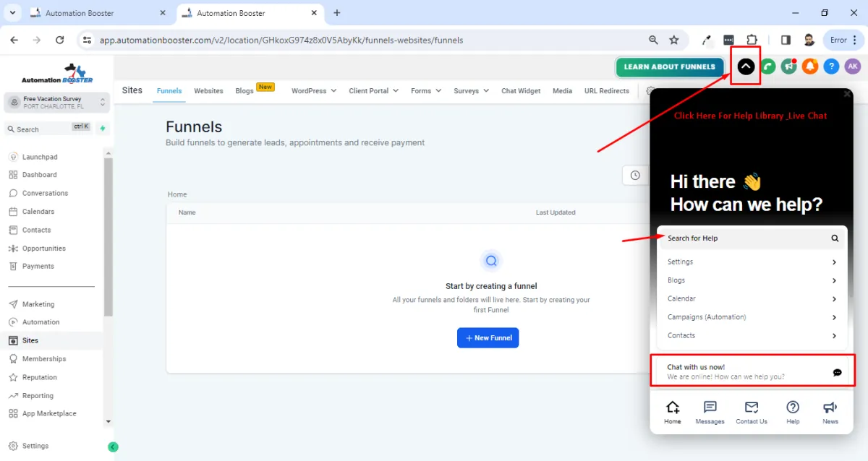Click the Home tab in the chat widget
The width and height of the screenshot is (868, 461).
coord(673,413)
